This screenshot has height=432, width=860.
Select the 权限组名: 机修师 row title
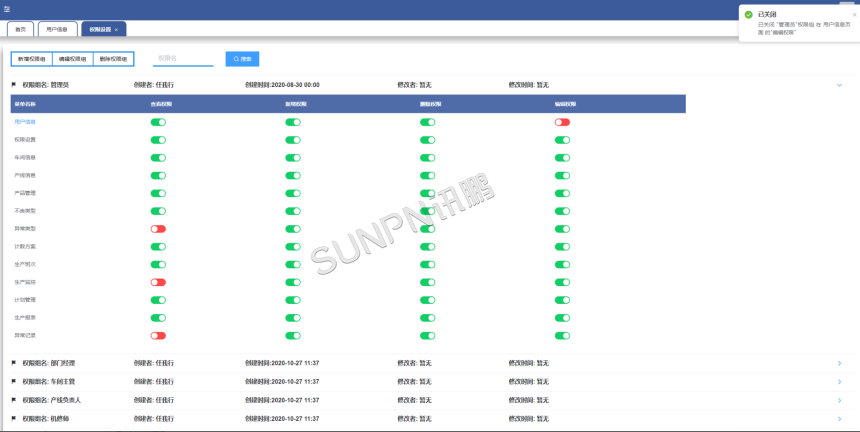point(46,419)
